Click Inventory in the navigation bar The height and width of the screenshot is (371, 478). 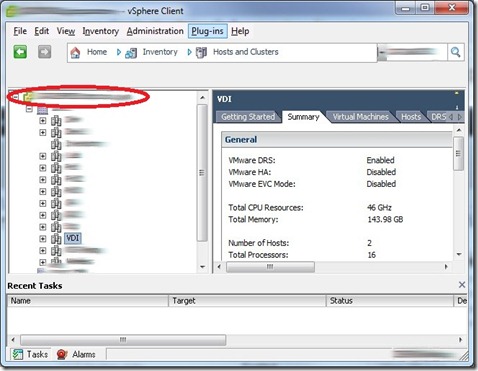(160, 52)
